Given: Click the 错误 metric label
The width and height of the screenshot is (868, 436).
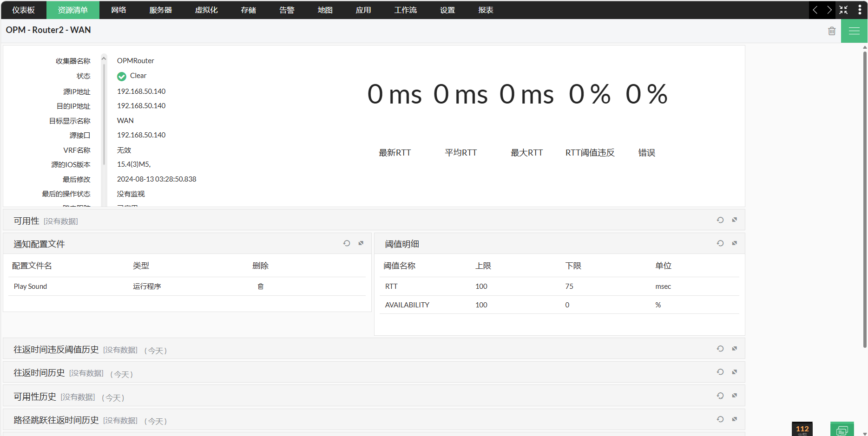Looking at the screenshot, I should (x=647, y=153).
